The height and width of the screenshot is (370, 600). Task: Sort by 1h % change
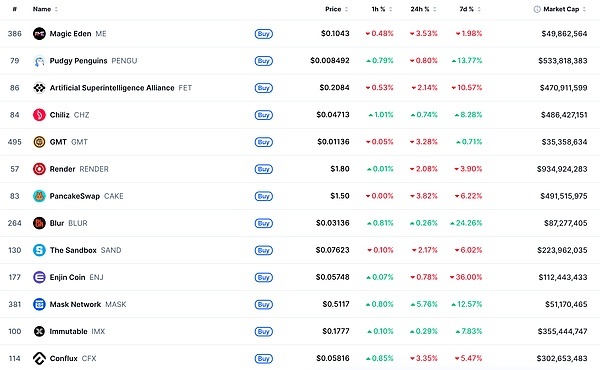click(x=382, y=9)
